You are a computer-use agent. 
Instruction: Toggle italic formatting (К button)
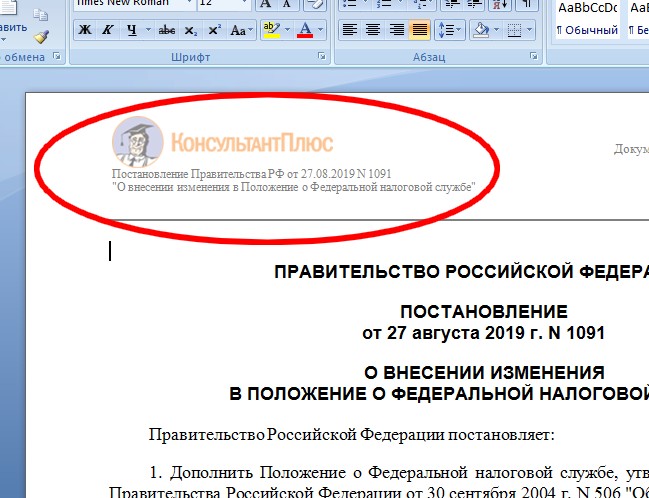point(107,30)
